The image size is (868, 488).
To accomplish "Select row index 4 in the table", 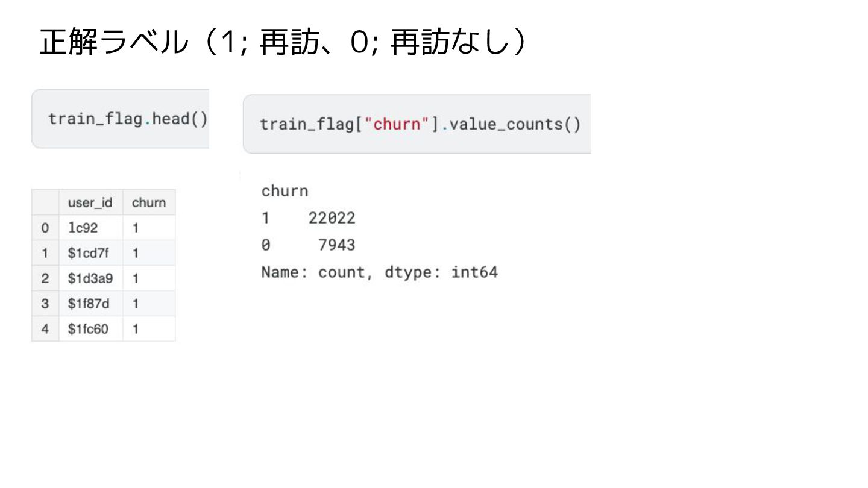I will tap(45, 330).
